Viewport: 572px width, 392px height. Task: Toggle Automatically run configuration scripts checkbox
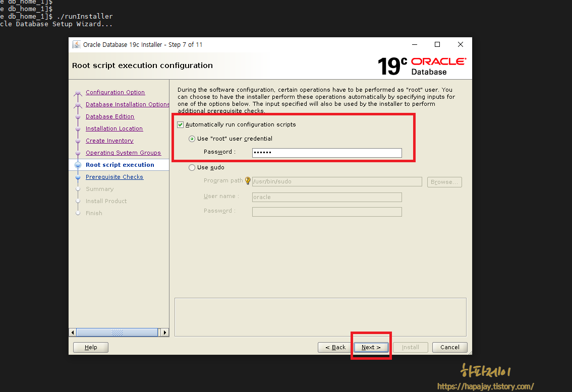(x=180, y=124)
